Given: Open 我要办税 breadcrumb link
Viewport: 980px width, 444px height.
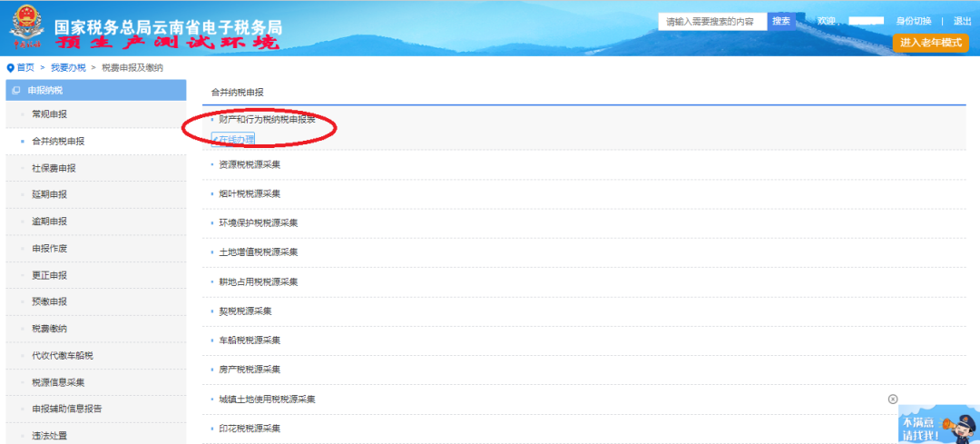Looking at the screenshot, I should (68, 68).
